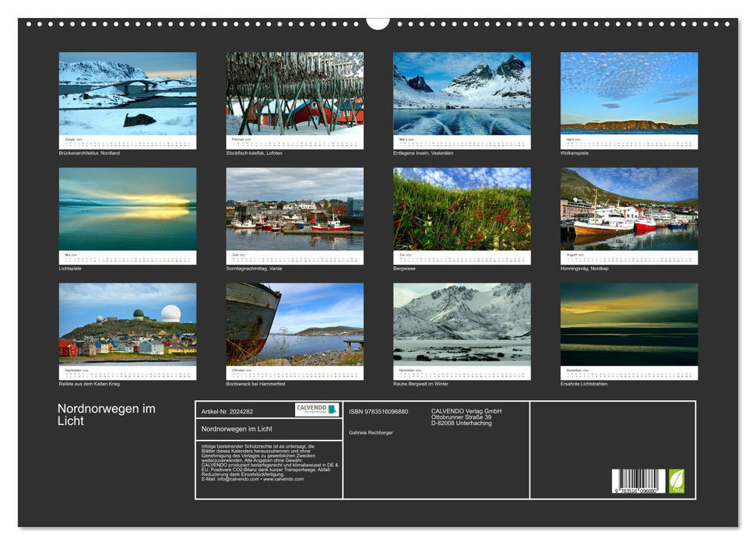Click the green eco leaf icon
The height and width of the screenshot is (545, 756).
click(x=677, y=483)
